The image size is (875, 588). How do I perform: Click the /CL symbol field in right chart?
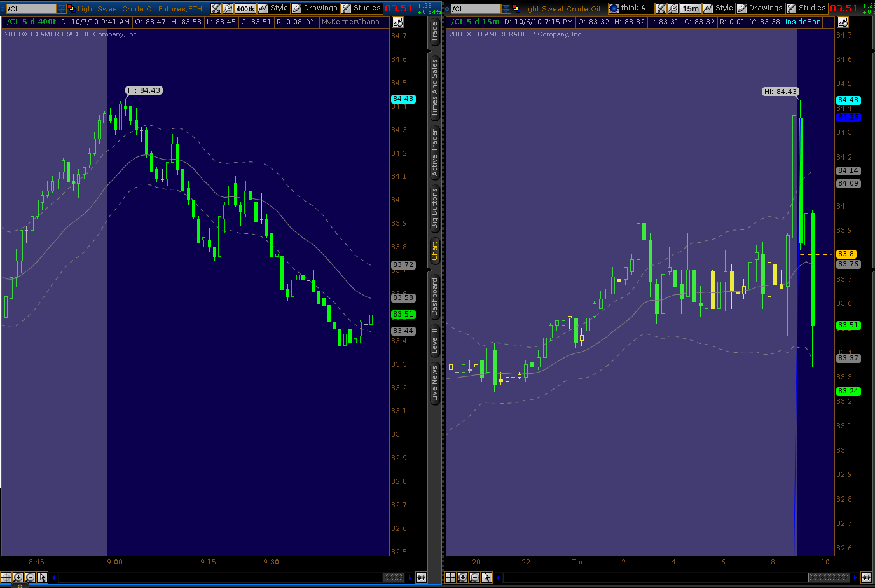click(476, 9)
